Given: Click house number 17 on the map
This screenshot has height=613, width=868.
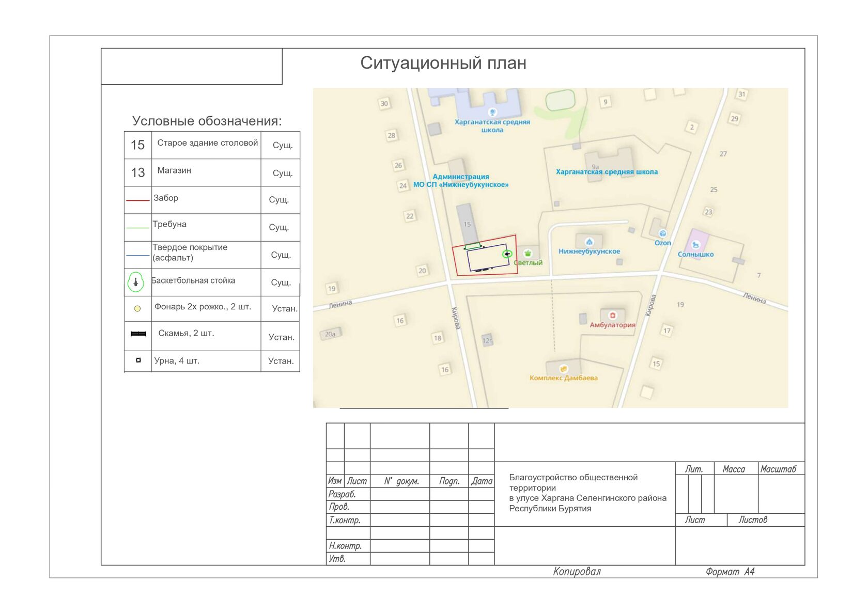Looking at the screenshot, I should pos(667,331).
